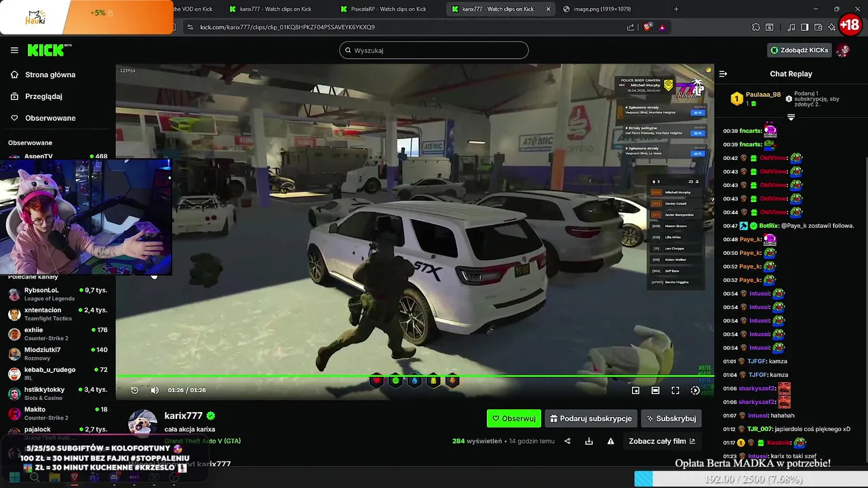Click the Windows Start button

tap(14, 477)
